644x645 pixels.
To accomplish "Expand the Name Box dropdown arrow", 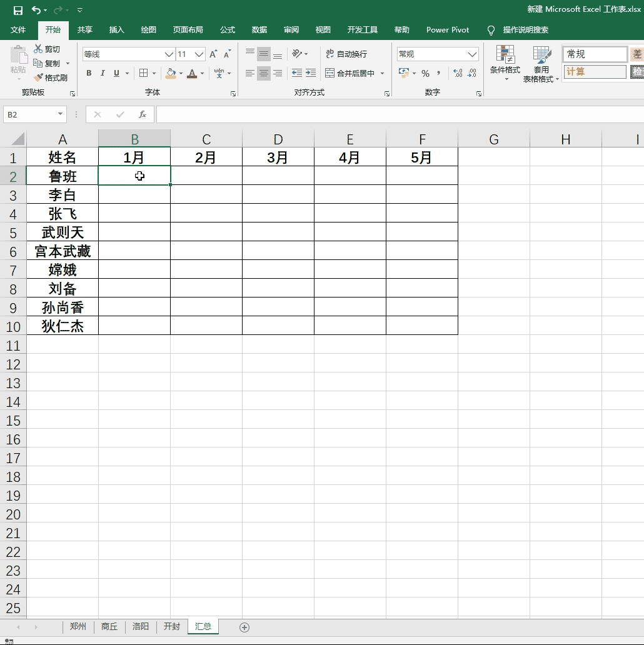I will [60, 114].
